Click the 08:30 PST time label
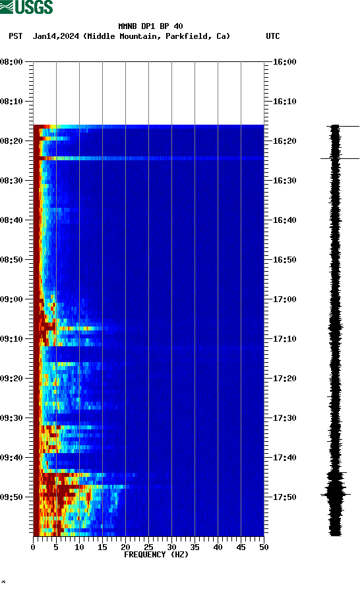The height and width of the screenshot is (589, 364). tap(12, 180)
